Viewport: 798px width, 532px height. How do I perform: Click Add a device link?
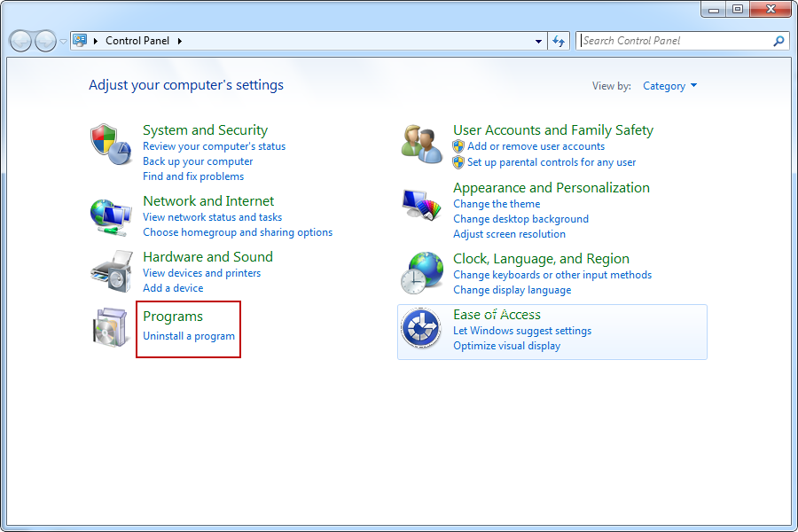tap(173, 288)
